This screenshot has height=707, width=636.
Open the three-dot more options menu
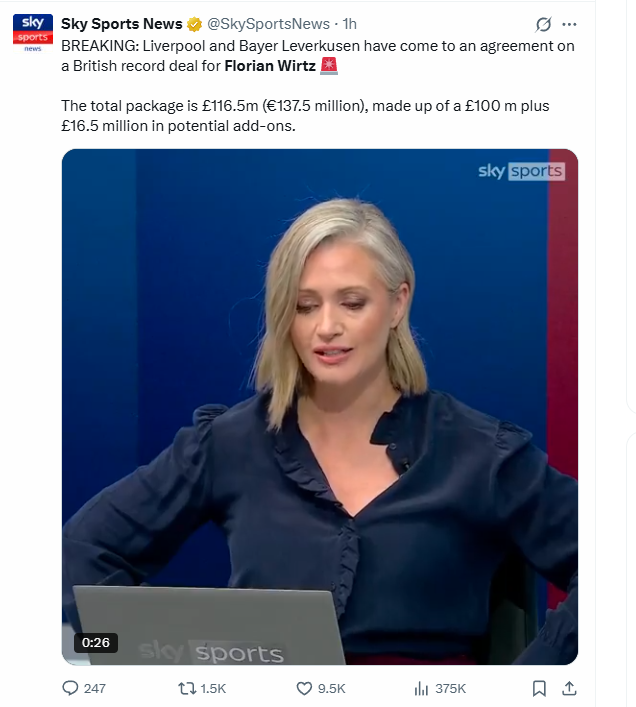(x=569, y=24)
